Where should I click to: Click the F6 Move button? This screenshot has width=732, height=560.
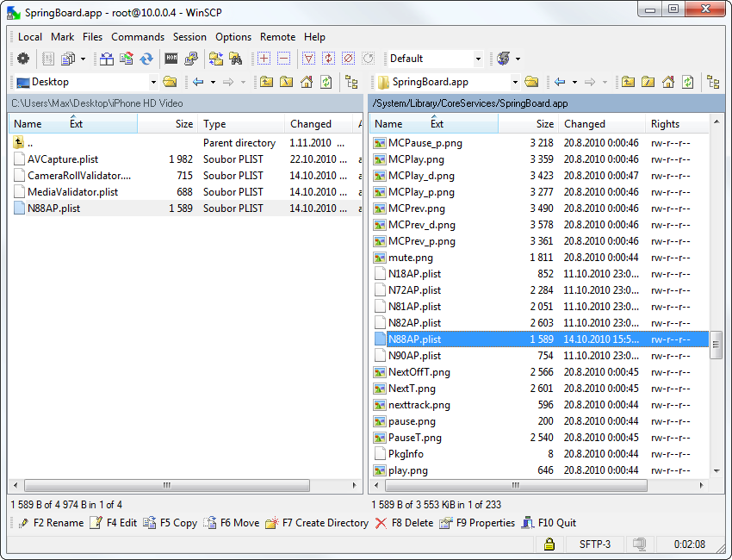pos(231,523)
